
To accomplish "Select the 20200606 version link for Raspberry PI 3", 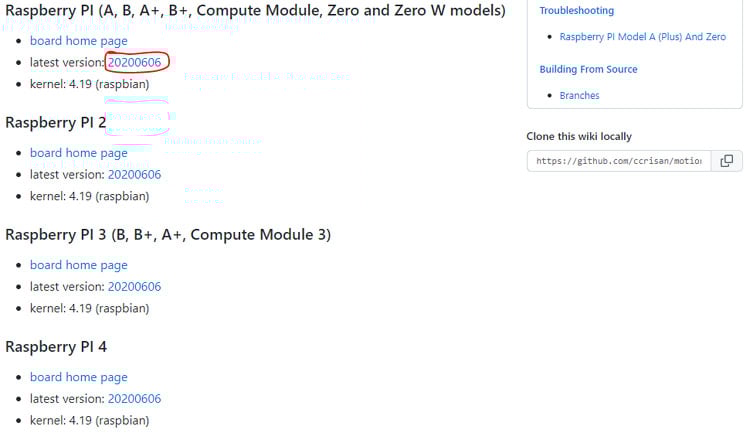I will point(134,286).
